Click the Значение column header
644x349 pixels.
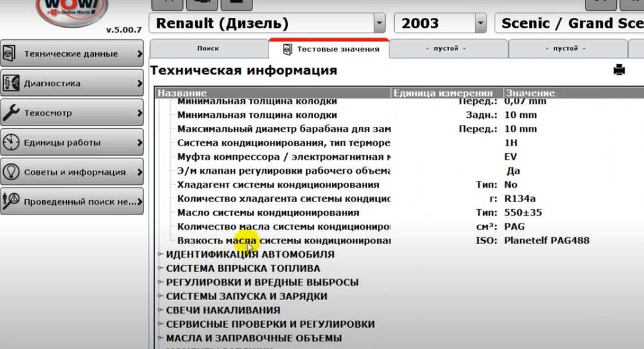(574, 93)
